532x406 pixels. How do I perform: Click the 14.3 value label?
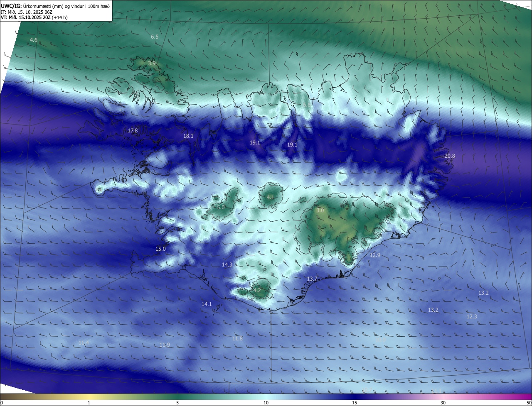[227, 264]
